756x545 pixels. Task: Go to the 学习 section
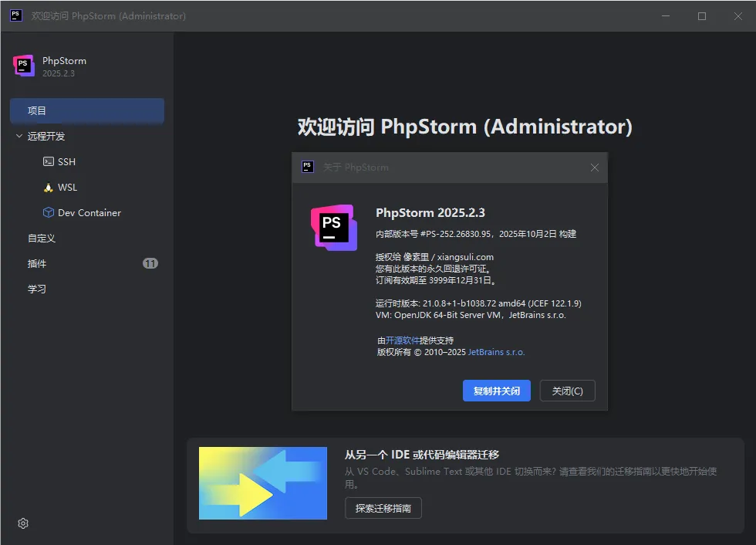click(x=37, y=289)
